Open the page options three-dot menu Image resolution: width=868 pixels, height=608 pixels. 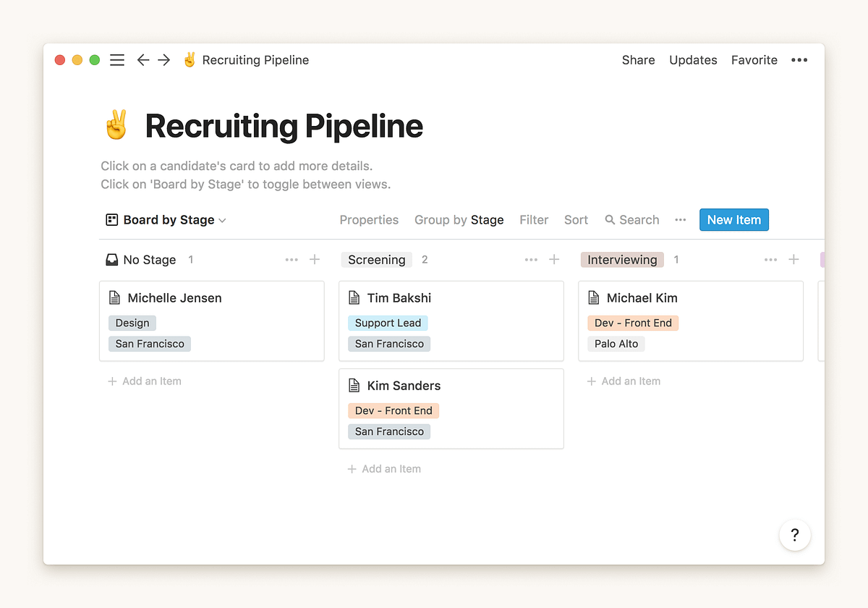point(799,60)
